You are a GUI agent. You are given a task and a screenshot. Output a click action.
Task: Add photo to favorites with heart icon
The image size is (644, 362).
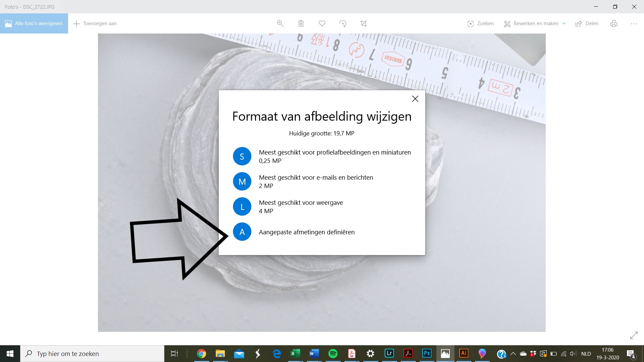click(322, 23)
